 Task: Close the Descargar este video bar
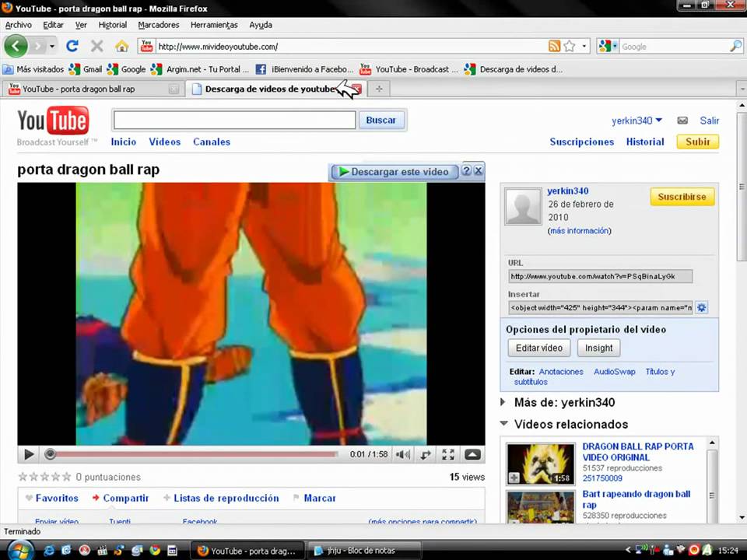tap(479, 171)
